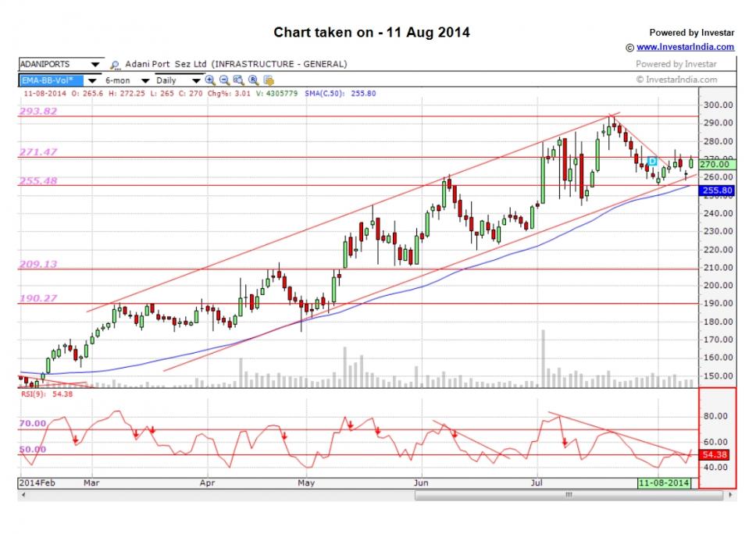Click the purple 50.00 RSI level label
The image size is (756, 534).
33,450
